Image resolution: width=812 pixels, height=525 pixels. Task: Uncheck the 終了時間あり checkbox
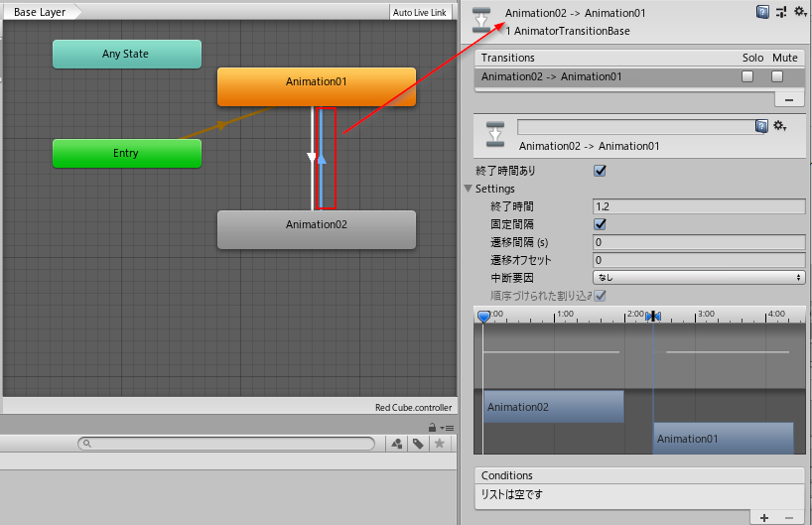pyautogui.click(x=600, y=171)
